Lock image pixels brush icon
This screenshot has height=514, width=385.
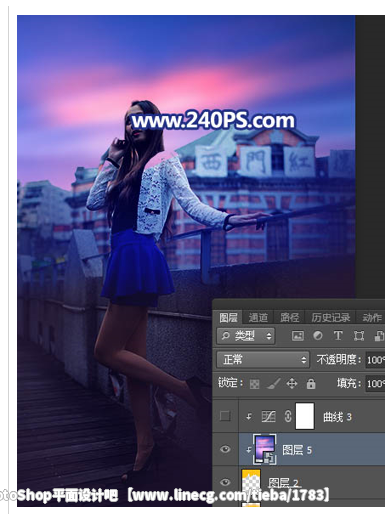pos(274,384)
